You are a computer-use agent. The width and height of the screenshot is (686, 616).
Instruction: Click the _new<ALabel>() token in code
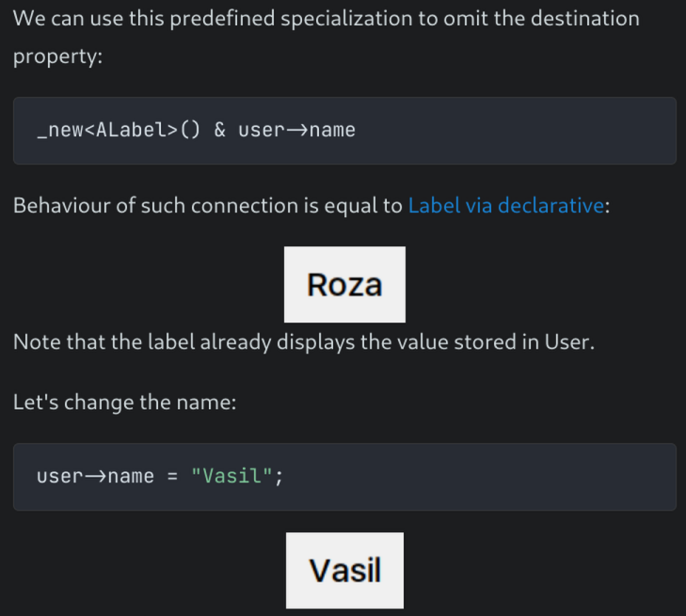119,131
